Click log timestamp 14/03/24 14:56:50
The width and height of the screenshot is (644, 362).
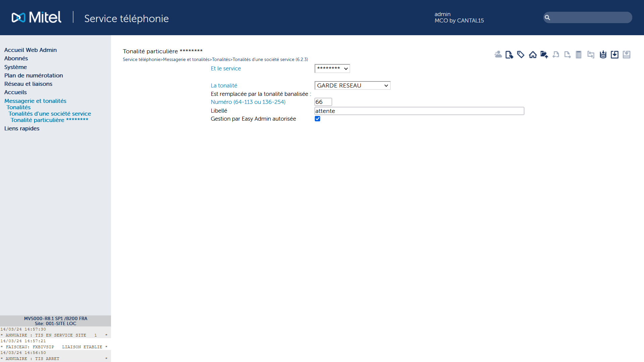[x=23, y=353]
